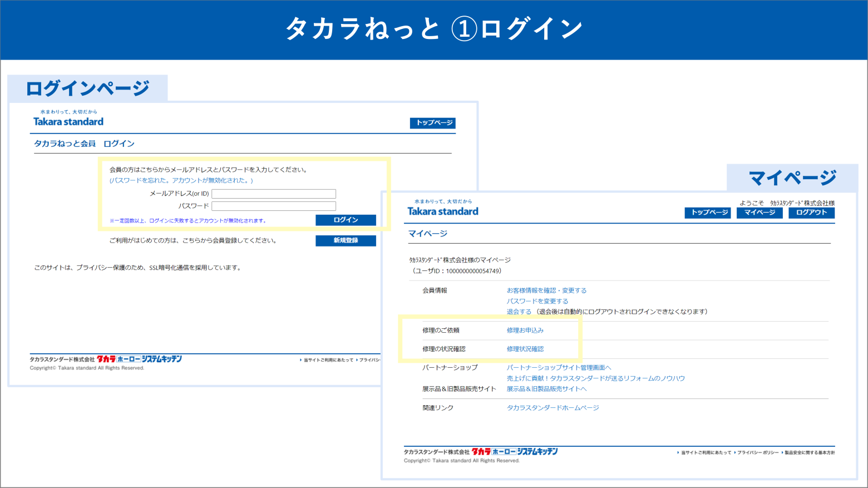Click the 退会する link
This screenshot has height=488, width=868.
519,312
